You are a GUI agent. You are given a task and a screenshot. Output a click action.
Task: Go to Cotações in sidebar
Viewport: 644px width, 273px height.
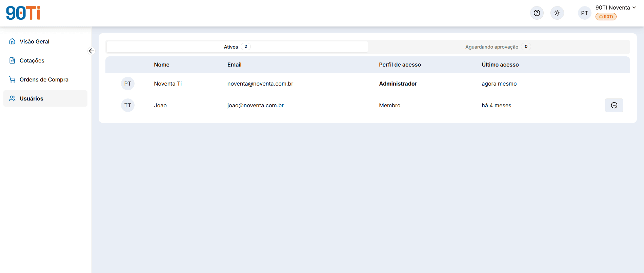click(45, 60)
